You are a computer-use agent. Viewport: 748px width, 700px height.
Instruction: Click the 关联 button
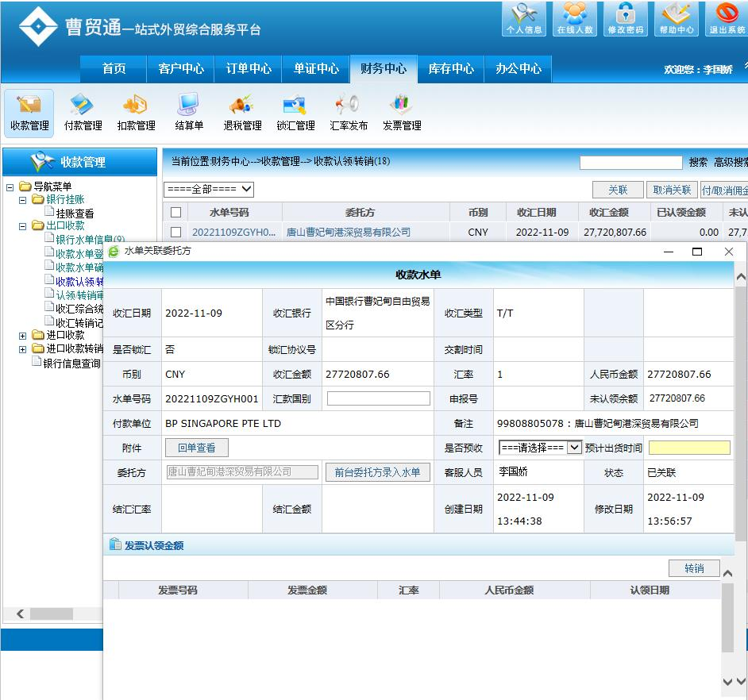618,190
